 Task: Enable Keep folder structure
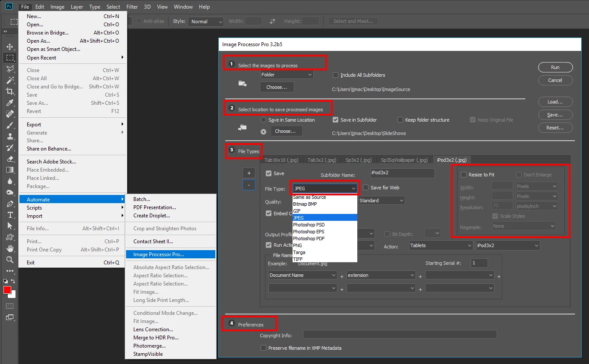pyautogui.click(x=400, y=120)
